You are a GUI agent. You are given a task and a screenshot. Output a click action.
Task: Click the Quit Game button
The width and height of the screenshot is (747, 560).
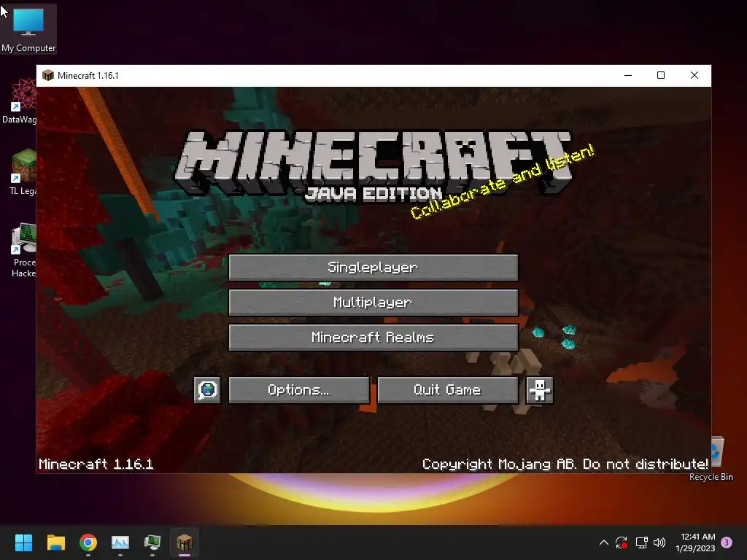click(447, 390)
